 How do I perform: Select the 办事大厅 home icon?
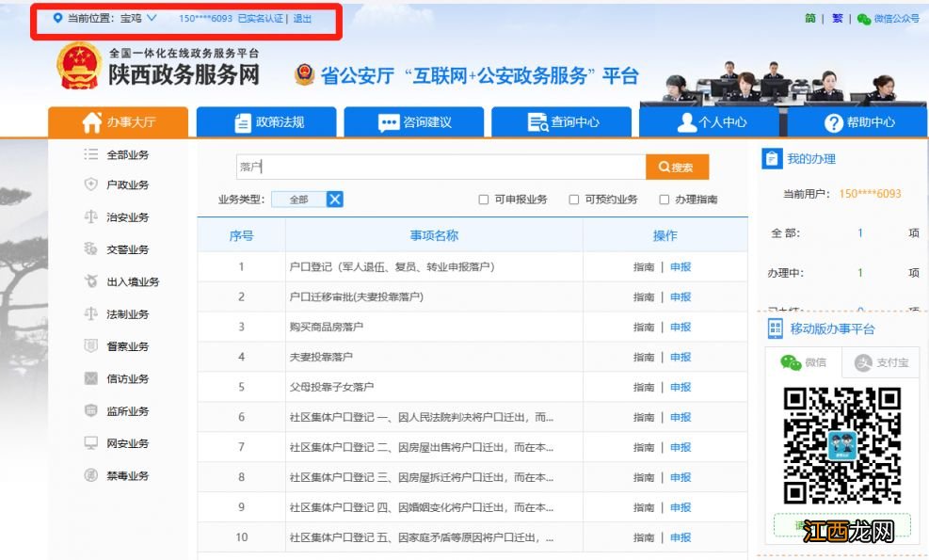pyautogui.click(x=91, y=121)
